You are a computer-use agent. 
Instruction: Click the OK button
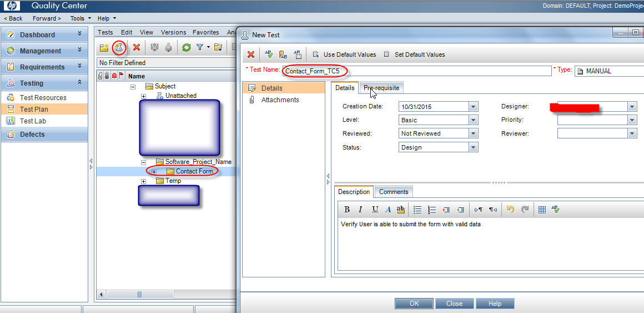pos(414,304)
